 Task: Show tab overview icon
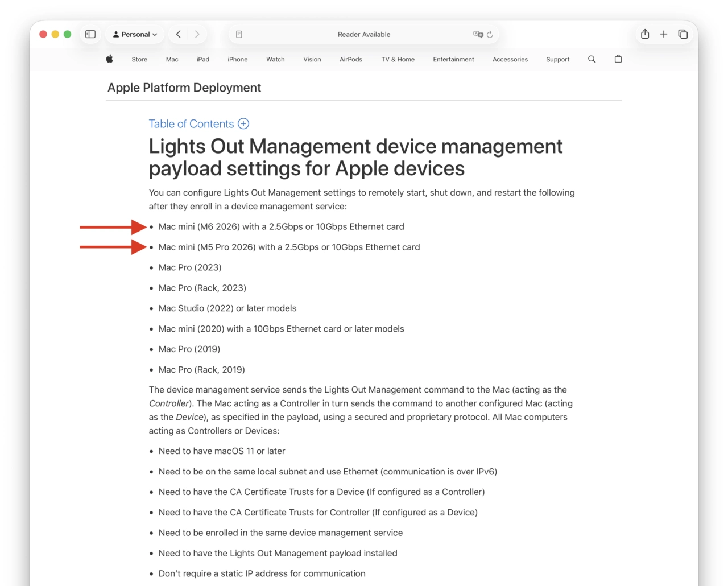pyautogui.click(x=683, y=34)
